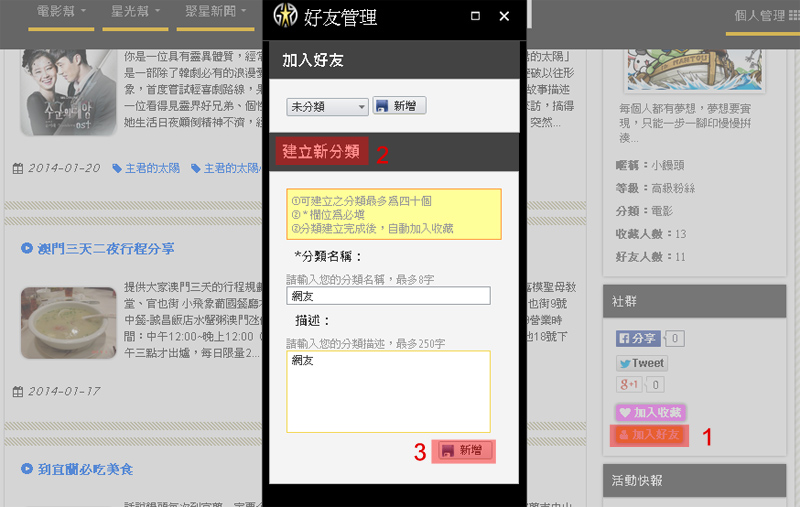Close the 好友管理 dialog
Screen dimensions: 800x507
pos(504,16)
